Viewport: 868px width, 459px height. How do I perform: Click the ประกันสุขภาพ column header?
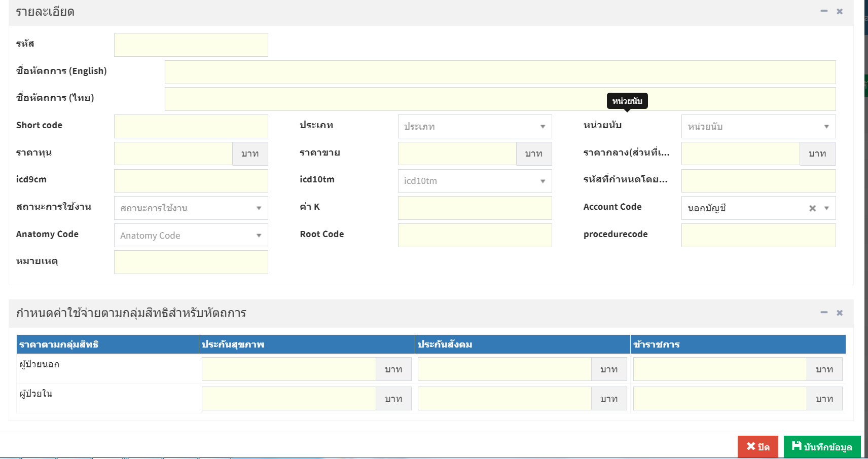[x=307, y=345]
